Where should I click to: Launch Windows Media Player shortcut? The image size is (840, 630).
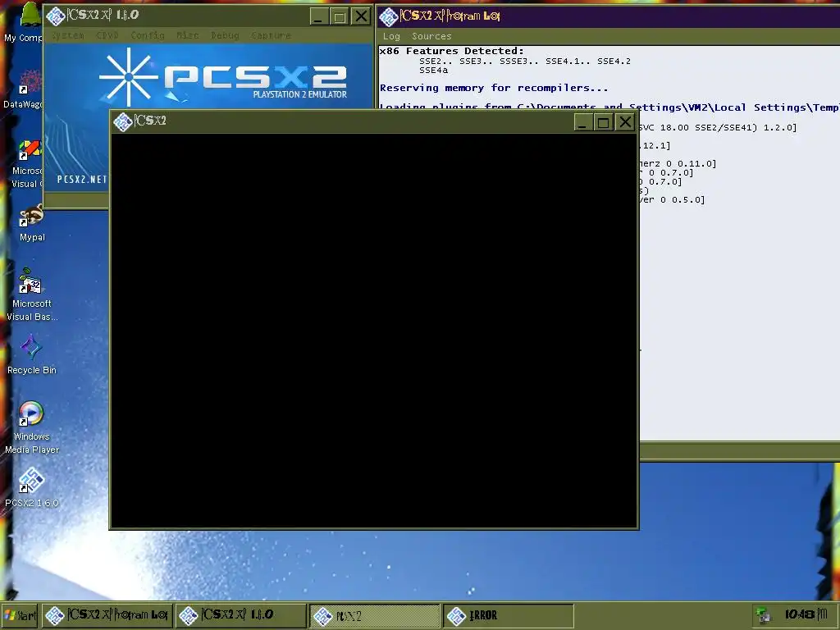tap(32, 427)
